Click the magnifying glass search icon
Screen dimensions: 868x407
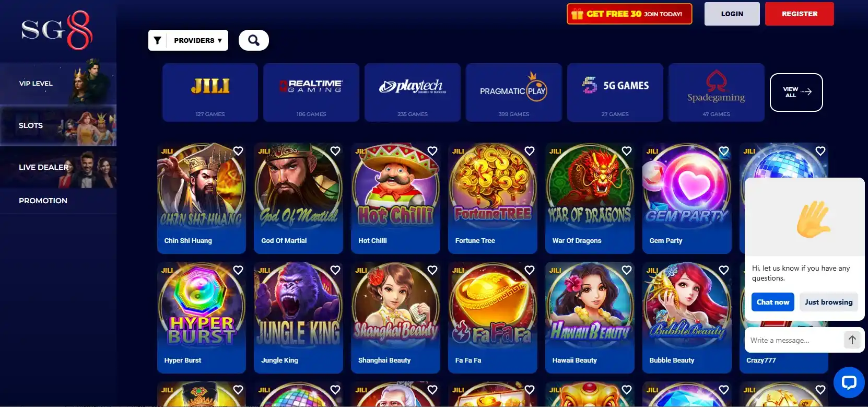(254, 40)
